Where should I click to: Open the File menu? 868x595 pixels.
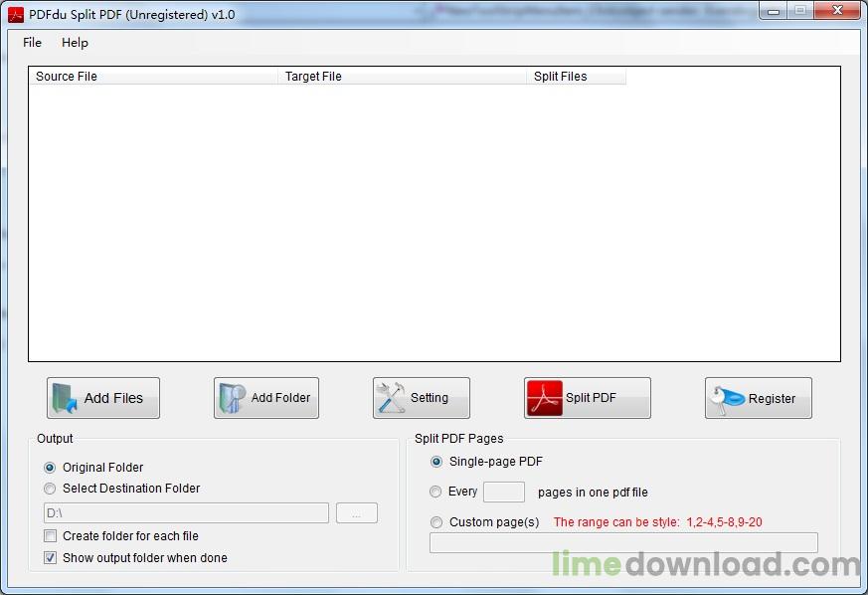[32, 43]
